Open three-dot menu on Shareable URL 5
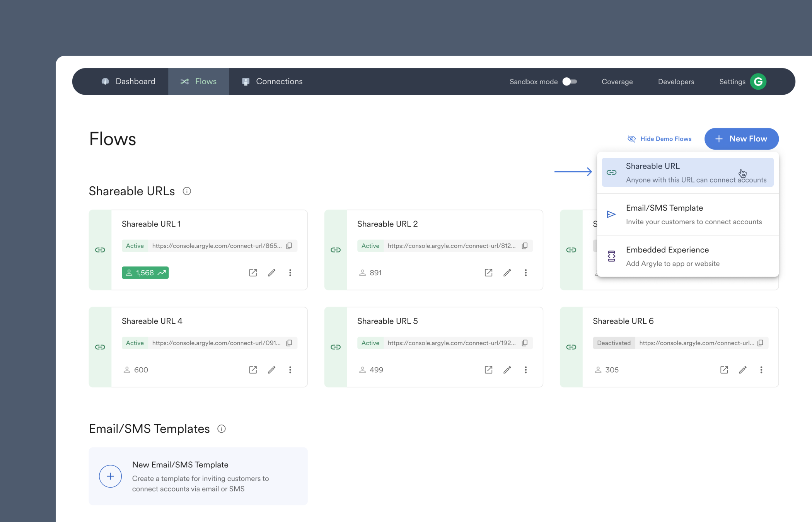This screenshot has width=812, height=522. (525, 370)
